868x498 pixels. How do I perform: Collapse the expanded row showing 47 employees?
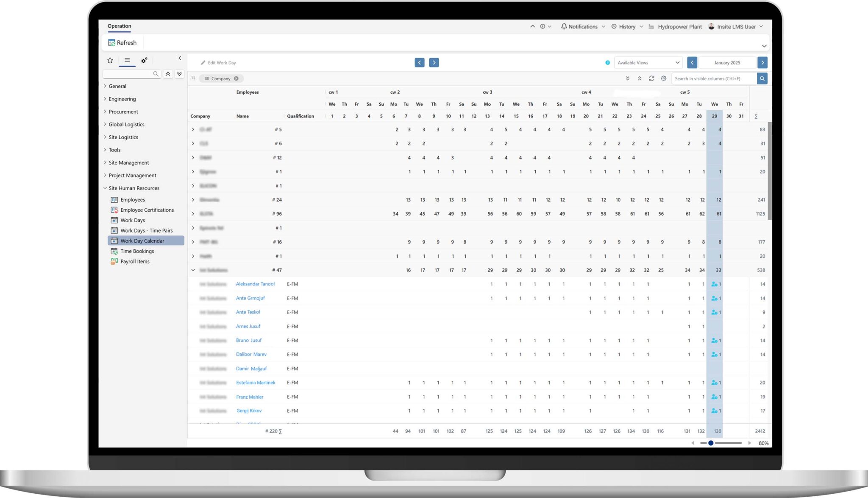(x=193, y=270)
